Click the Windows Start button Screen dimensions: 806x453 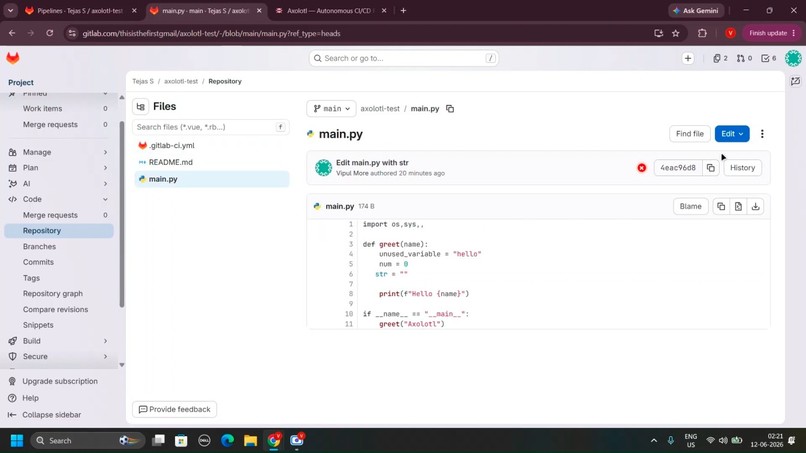click(x=17, y=441)
